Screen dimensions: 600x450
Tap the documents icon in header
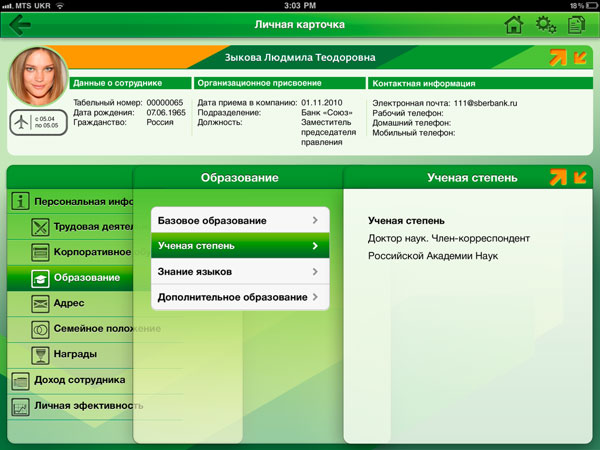[x=577, y=25]
